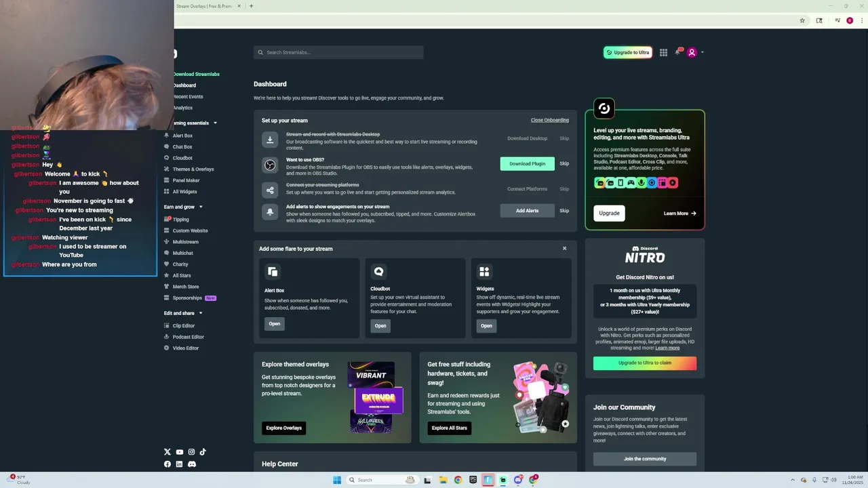Select Dashboard in the sidebar
868x488 pixels.
pos(184,85)
